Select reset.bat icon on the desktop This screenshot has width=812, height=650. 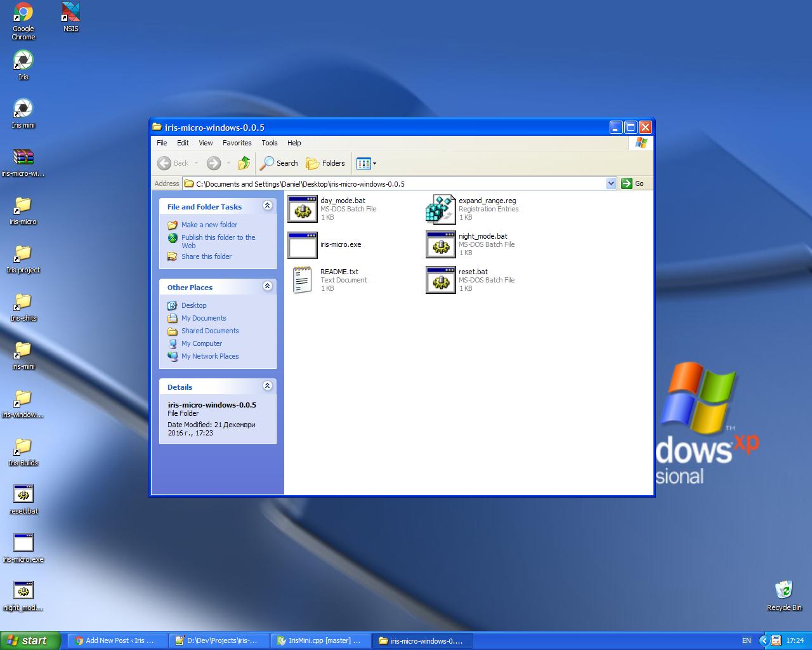point(23,500)
